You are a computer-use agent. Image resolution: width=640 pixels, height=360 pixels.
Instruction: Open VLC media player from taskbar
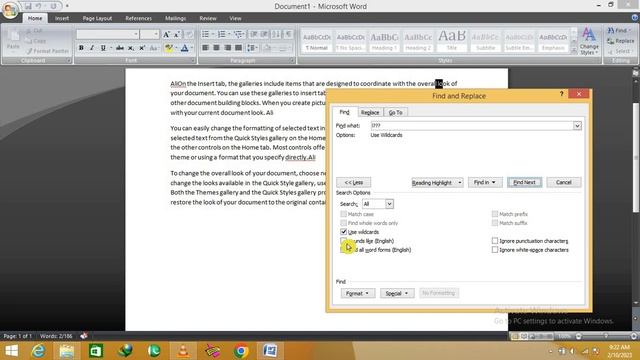click(183, 351)
